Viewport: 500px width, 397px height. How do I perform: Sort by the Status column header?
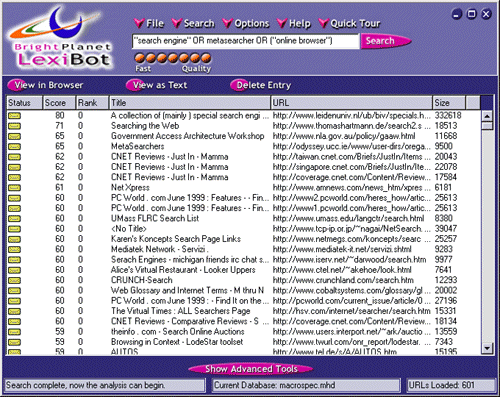(x=24, y=103)
